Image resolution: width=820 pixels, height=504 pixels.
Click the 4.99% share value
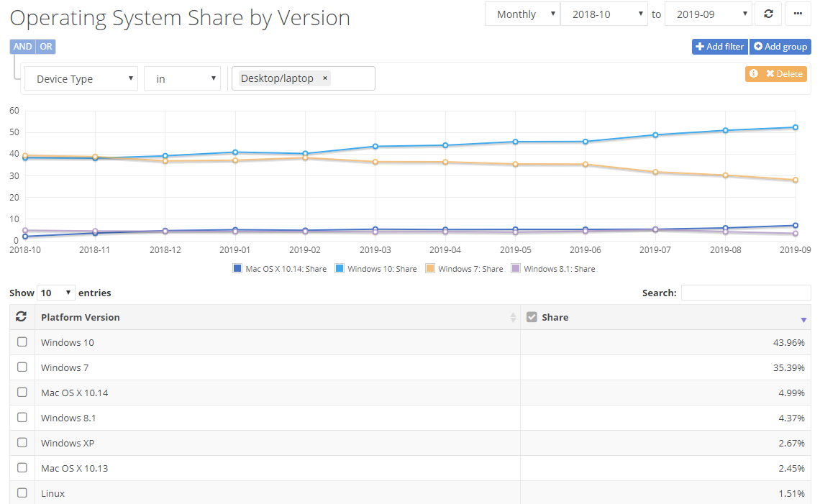coord(791,393)
